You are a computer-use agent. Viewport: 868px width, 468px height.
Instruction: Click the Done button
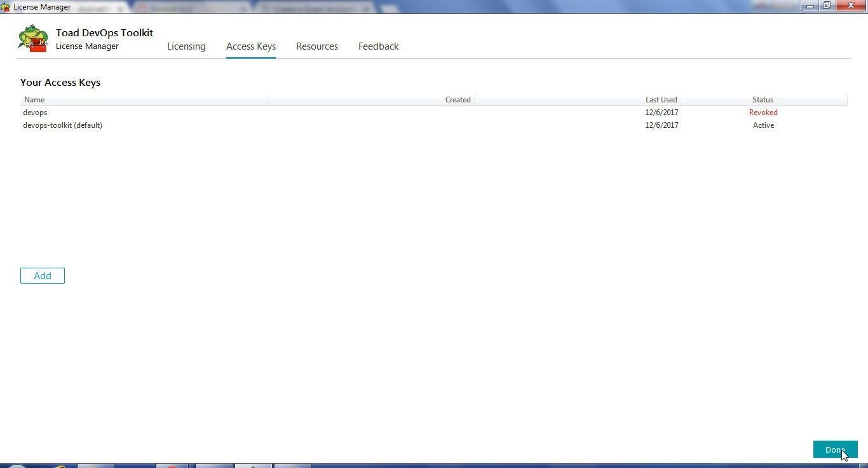[x=836, y=450]
